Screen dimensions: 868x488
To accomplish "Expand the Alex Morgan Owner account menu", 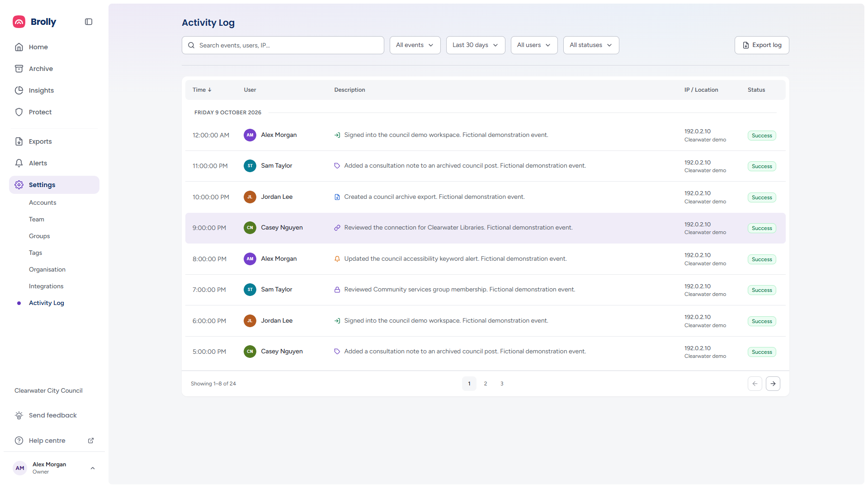I will 54,468.
